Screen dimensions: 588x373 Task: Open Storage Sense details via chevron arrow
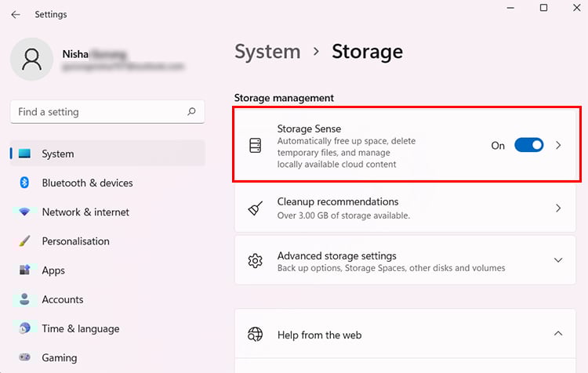(558, 146)
